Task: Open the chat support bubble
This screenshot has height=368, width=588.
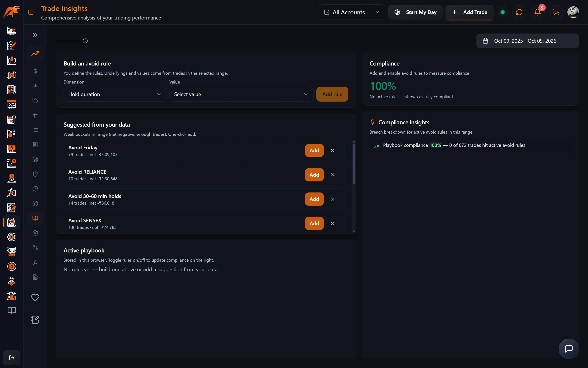Action: [x=569, y=349]
